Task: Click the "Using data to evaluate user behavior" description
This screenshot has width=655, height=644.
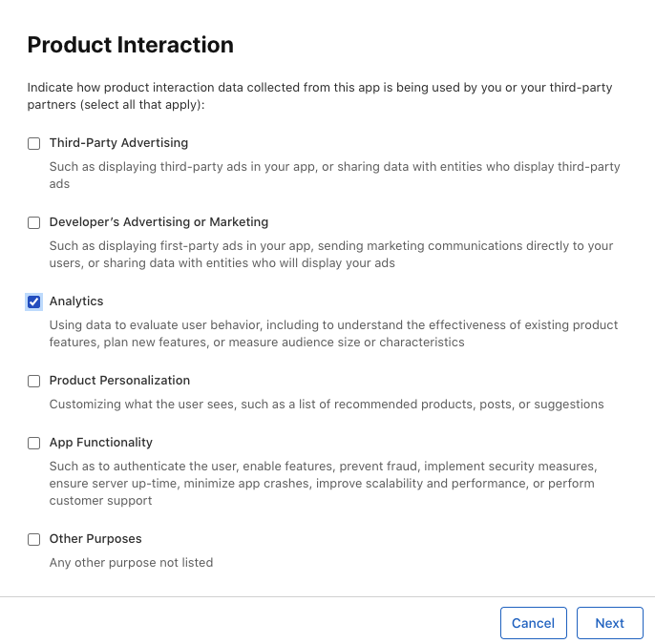Action: 333,334
